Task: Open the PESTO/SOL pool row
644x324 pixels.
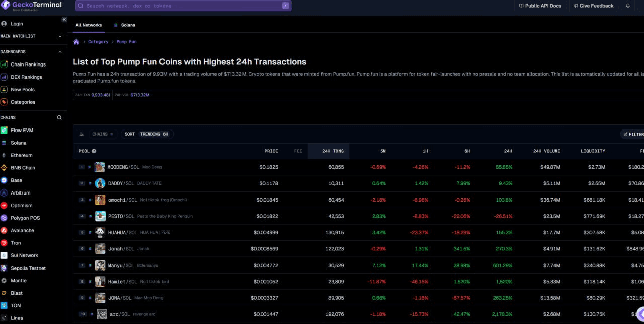Action: tap(358, 216)
